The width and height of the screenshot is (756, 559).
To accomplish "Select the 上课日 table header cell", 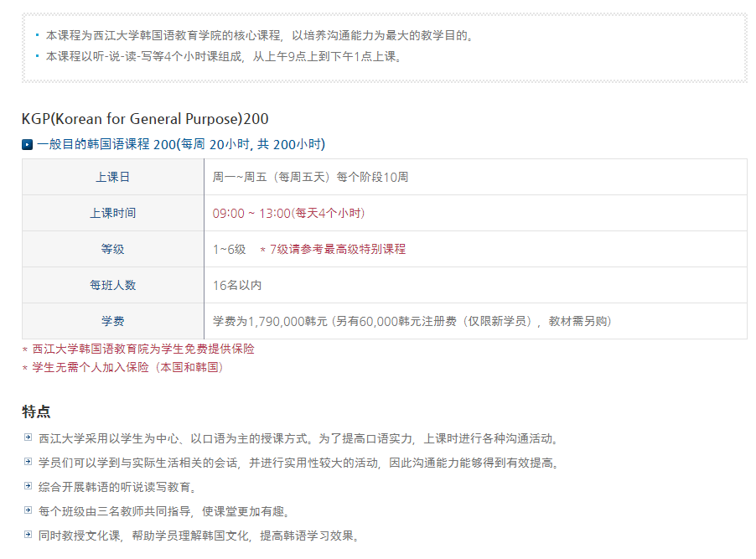I will pos(113,177).
